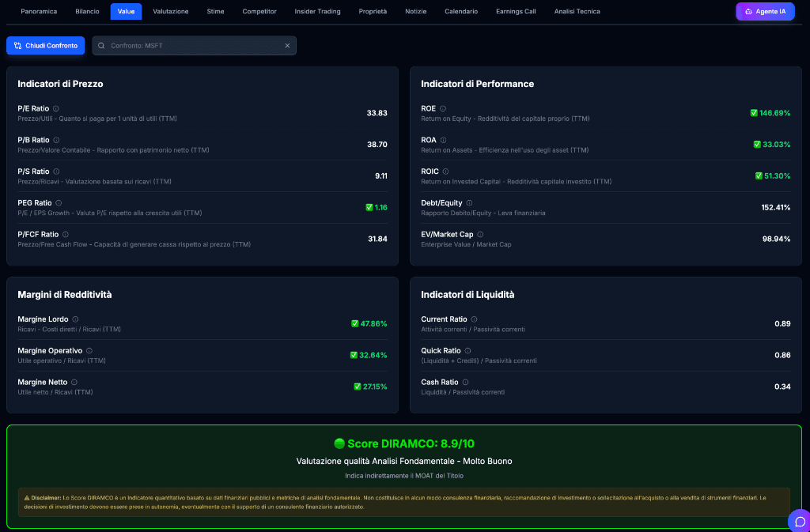Click info icon beside Current Ratio
The image size is (810, 532).
[x=475, y=319]
